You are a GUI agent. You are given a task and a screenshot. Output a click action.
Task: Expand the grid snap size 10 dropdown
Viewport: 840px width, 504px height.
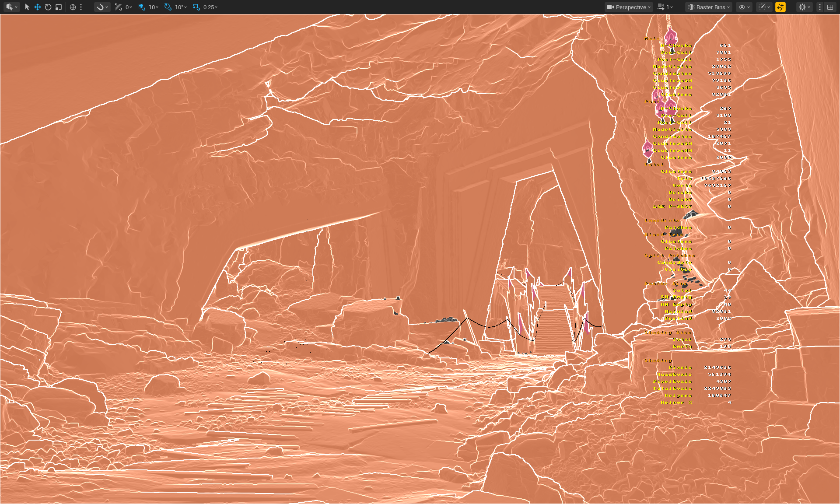pos(153,7)
